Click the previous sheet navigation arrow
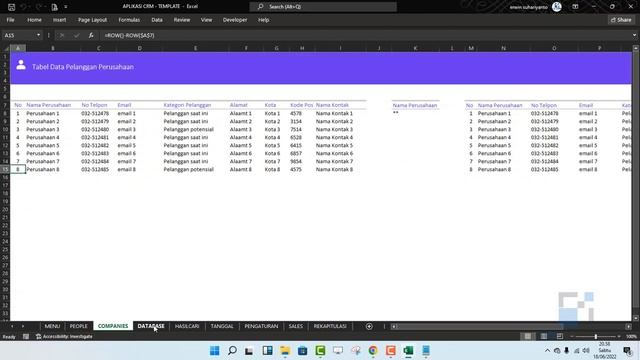The image size is (640, 360). click(12, 326)
